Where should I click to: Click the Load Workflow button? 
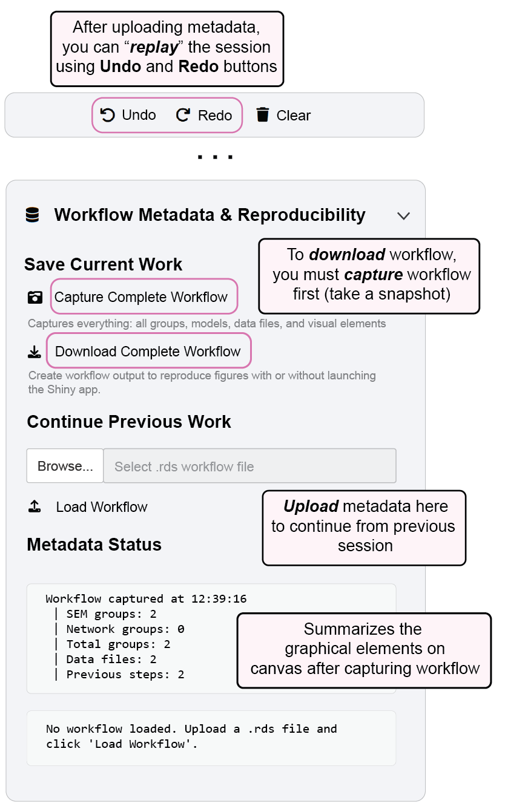click(102, 507)
